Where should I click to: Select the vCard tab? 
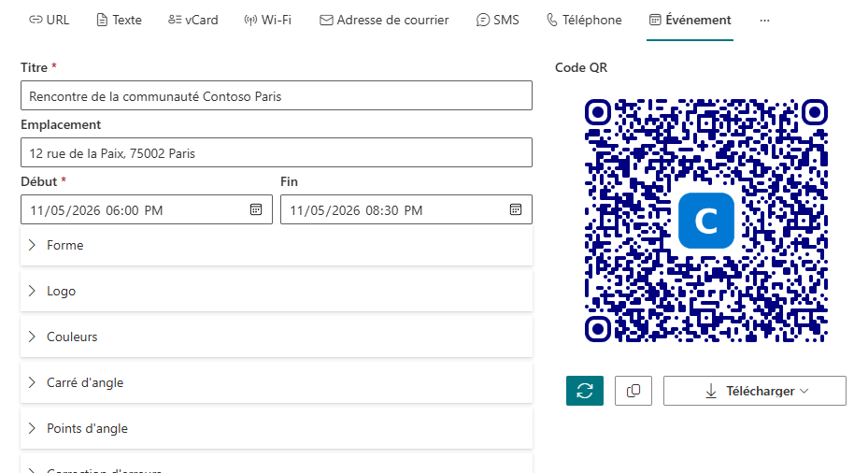point(193,20)
